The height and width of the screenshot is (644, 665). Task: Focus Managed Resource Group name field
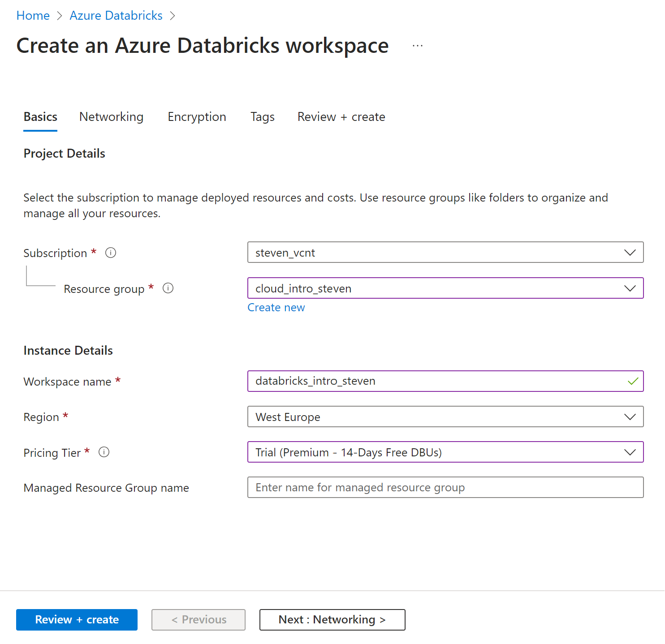tap(445, 487)
